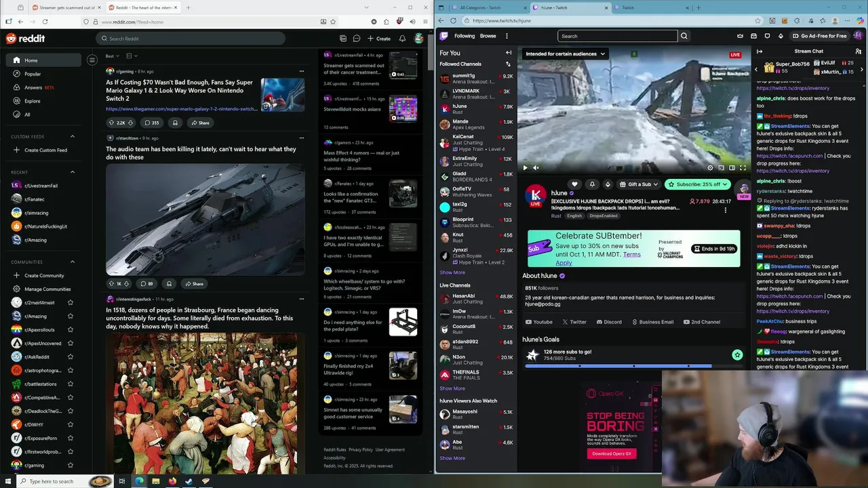Open Subscribe 25% off dropdown
Viewport: 868px width, 488px height.
pyautogui.click(x=697, y=184)
